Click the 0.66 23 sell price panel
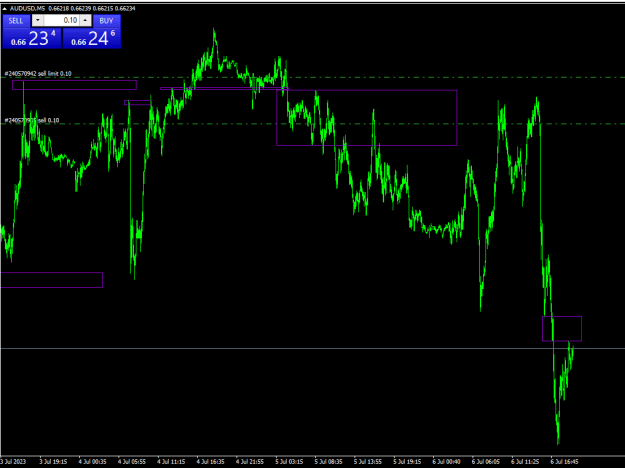This screenshot has width=625, height=468. click(32, 38)
